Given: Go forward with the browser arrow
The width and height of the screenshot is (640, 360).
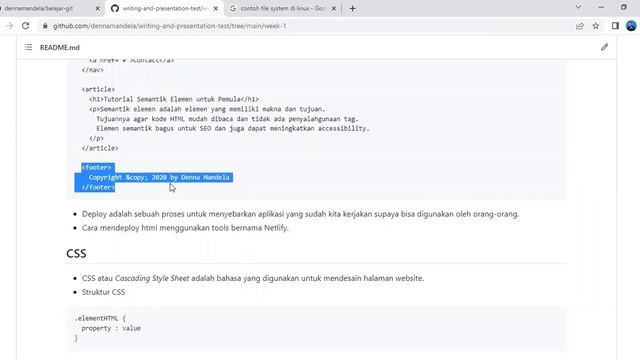Looking at the screenshot, I should tap(9, 26).
